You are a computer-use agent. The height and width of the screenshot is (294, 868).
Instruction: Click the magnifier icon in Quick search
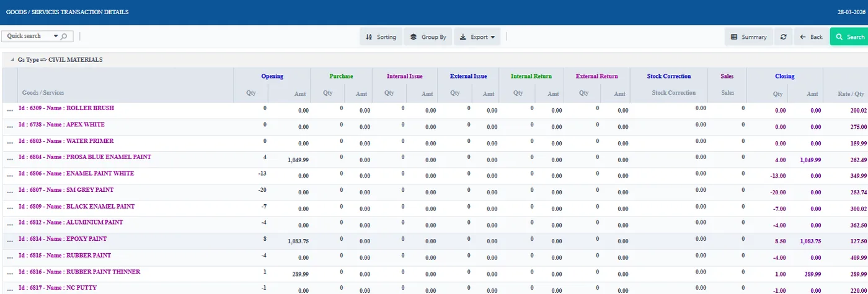64,37
